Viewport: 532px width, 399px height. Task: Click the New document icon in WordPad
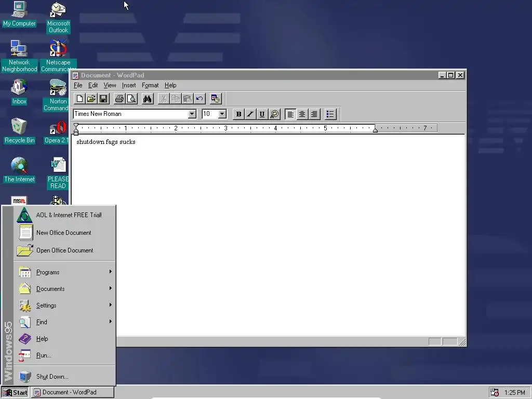79,99
